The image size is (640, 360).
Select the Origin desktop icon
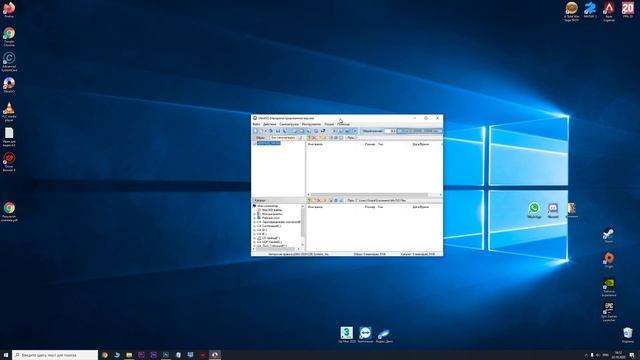(609, 260)
